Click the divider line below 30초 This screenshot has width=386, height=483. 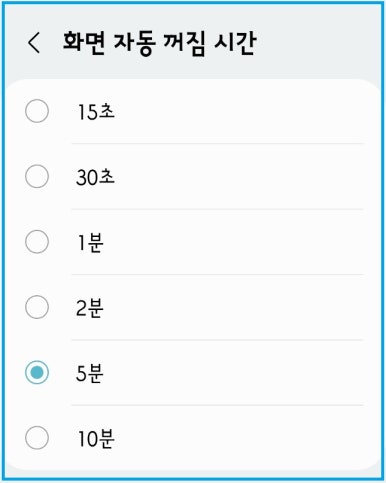[x=217, y=209]
